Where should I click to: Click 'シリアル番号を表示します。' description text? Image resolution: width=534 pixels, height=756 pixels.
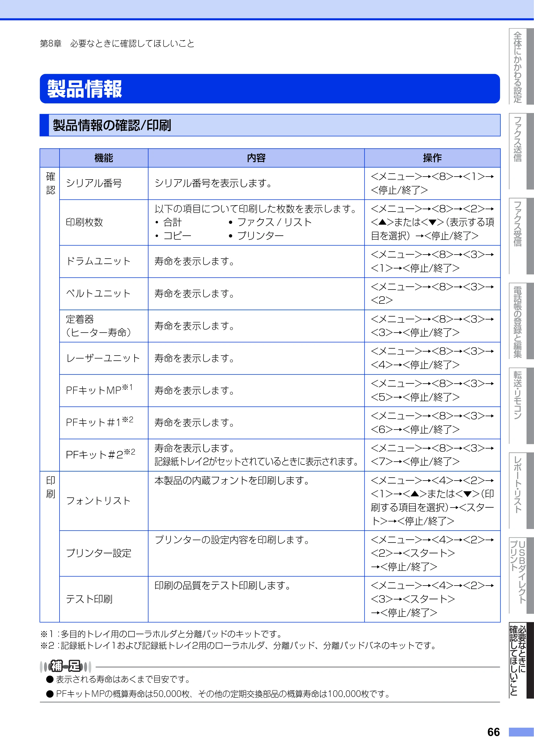coord(213,184)
